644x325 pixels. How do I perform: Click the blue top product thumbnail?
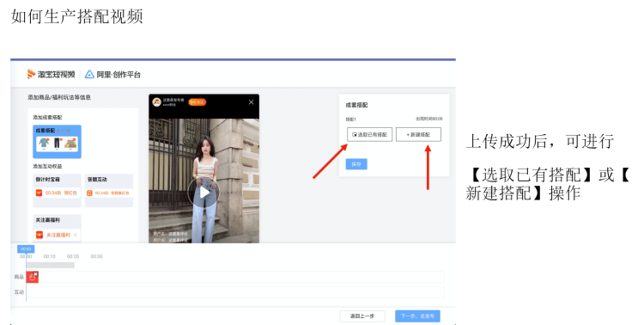pyautogui.click(x=44, y=144)
